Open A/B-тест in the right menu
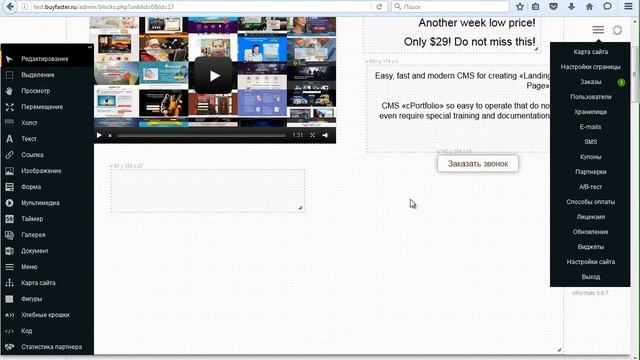This screenshot has height=360, width=640. click(x=590, y=187)
